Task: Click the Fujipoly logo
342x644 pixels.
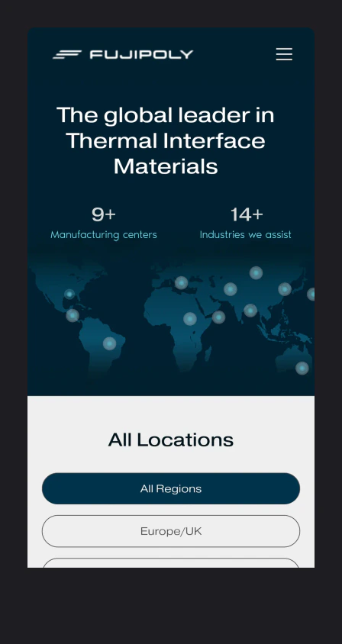Action: [x=123, y=54]
